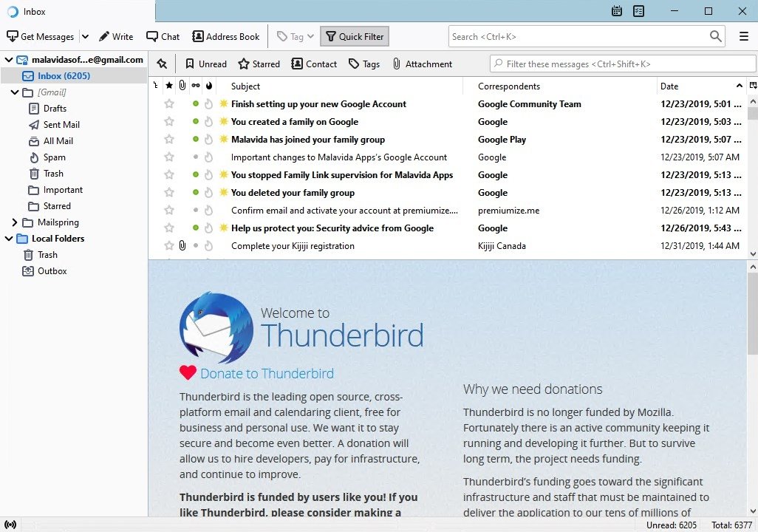Sort by Subject column header
The width and height of the screenshot is (758, 532).
pos(245,86)
